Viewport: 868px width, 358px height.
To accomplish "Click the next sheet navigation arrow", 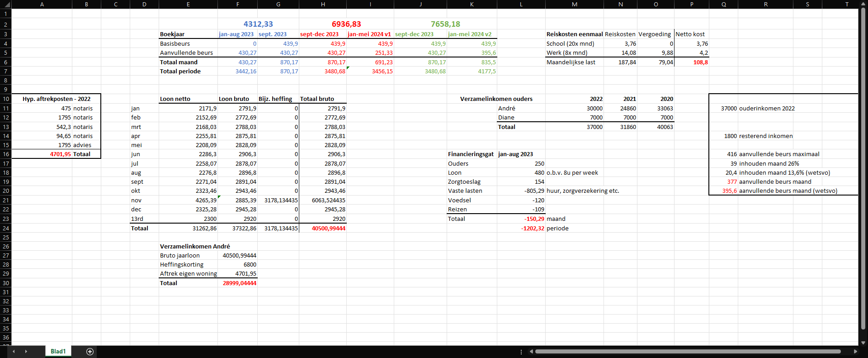I will (26, 352).
